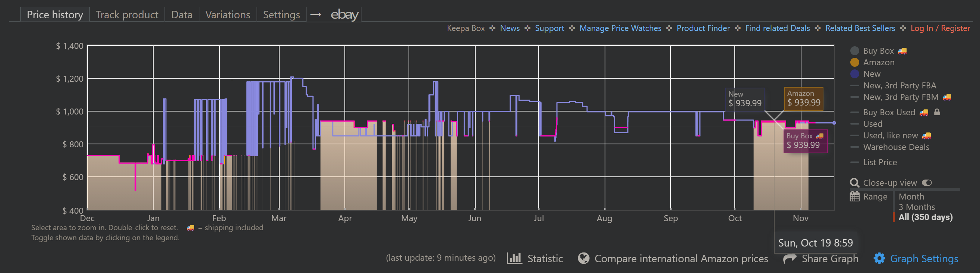The width and height of the screenshot is (980, 273).
Task: Switch to the Track product tab
Action: [127, 15]
